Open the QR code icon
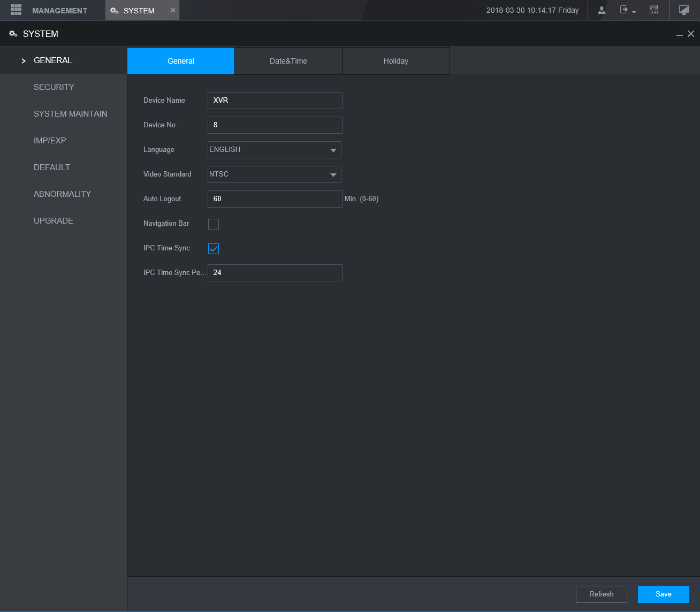The image size is (700, 612). coord(653,10)
